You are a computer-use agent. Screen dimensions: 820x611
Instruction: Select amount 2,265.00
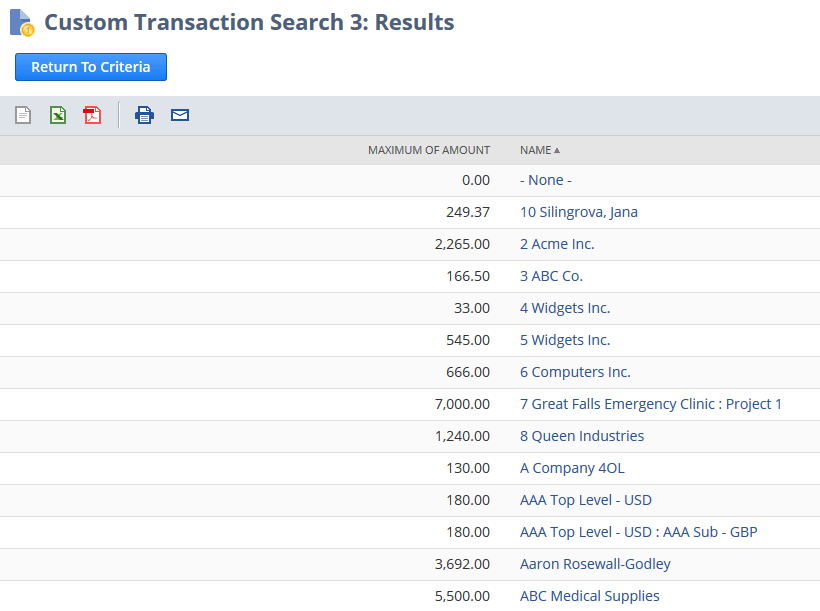(462, 244)
